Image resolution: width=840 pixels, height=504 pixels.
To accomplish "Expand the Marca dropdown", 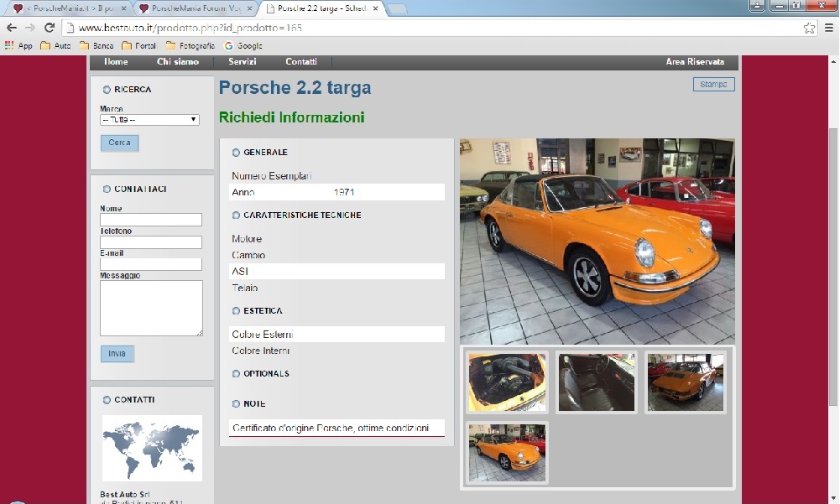I will 149,119.
